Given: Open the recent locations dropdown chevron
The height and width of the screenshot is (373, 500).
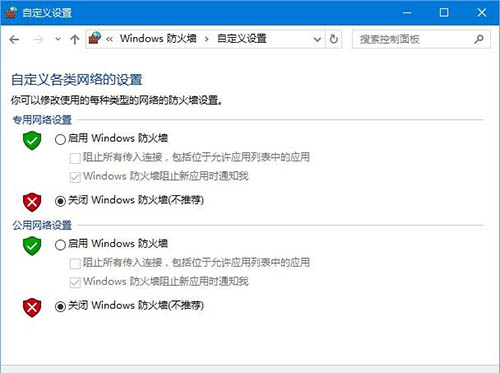Looking at the screenshot, I should 58,39.
